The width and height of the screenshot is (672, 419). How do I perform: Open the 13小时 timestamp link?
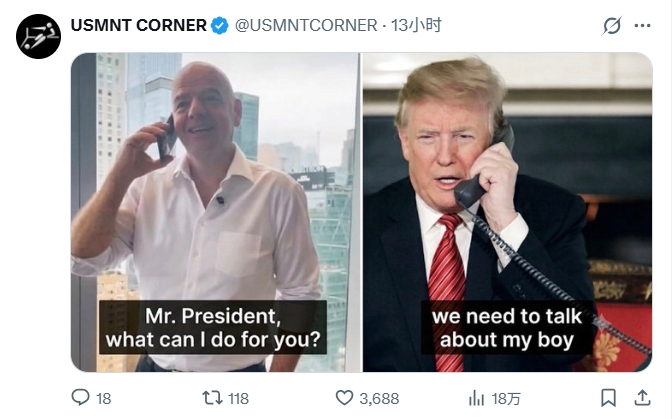coord(416,26)
